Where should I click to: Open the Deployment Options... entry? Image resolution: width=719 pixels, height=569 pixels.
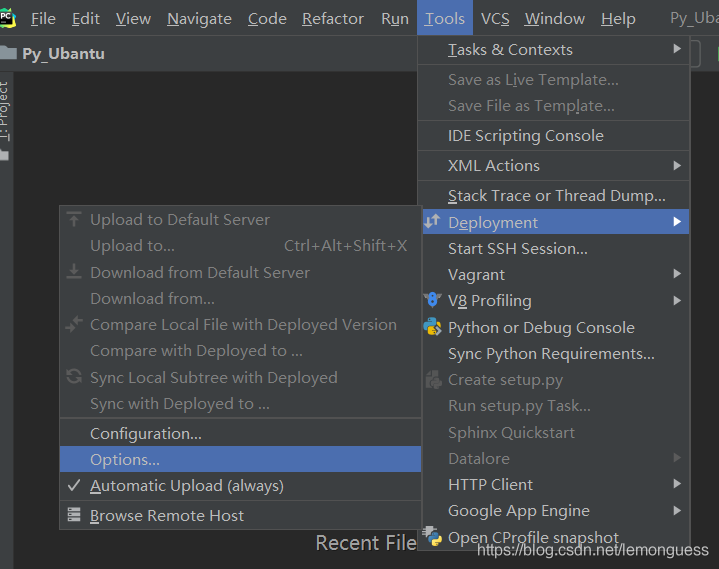tap(125, 459)
